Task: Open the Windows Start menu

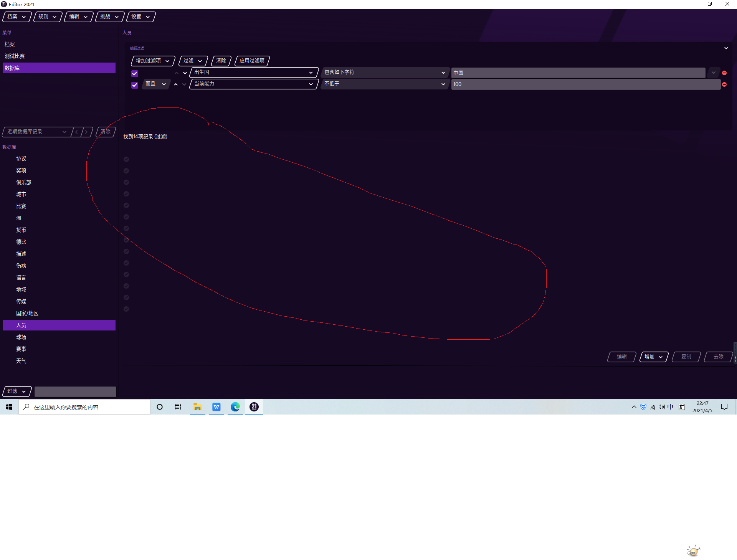Action: pos(9,407)
